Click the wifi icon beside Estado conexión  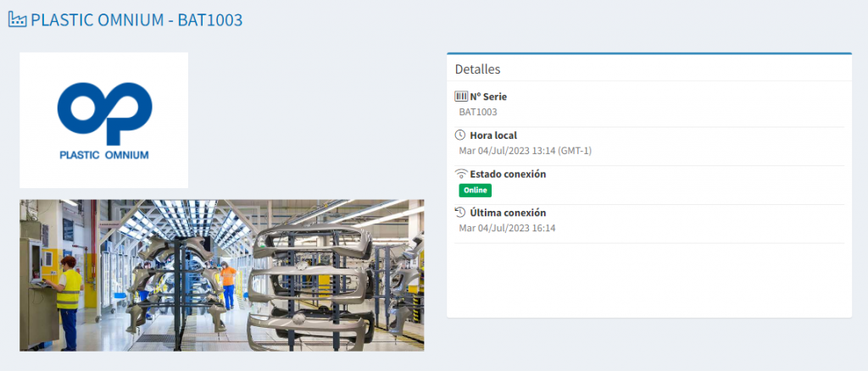tap(460, 174)
